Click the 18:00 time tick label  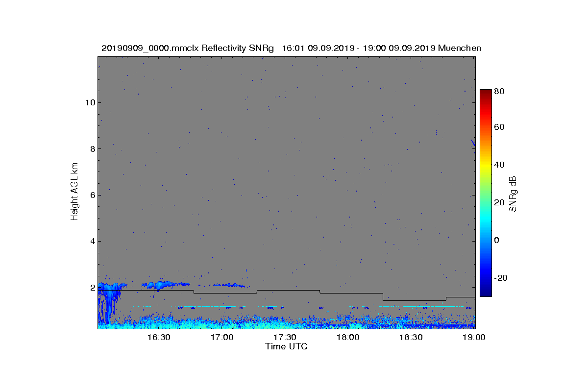[x=348, y=337]
